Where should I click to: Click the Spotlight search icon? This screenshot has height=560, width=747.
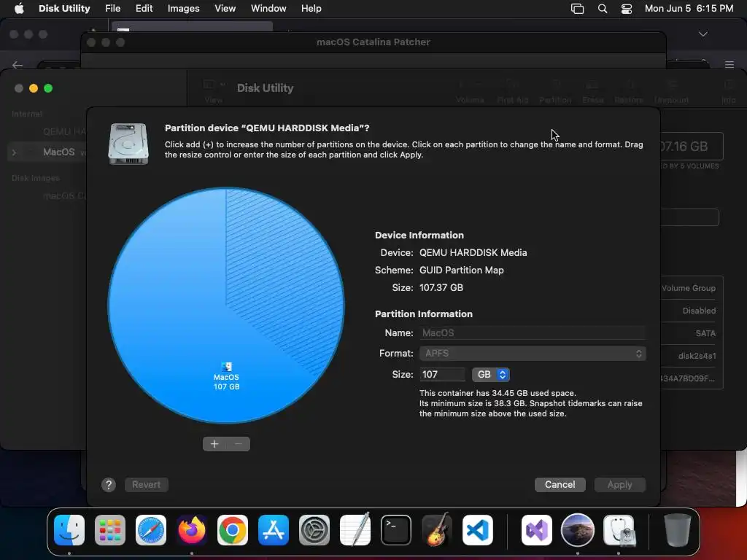point(602,9)
